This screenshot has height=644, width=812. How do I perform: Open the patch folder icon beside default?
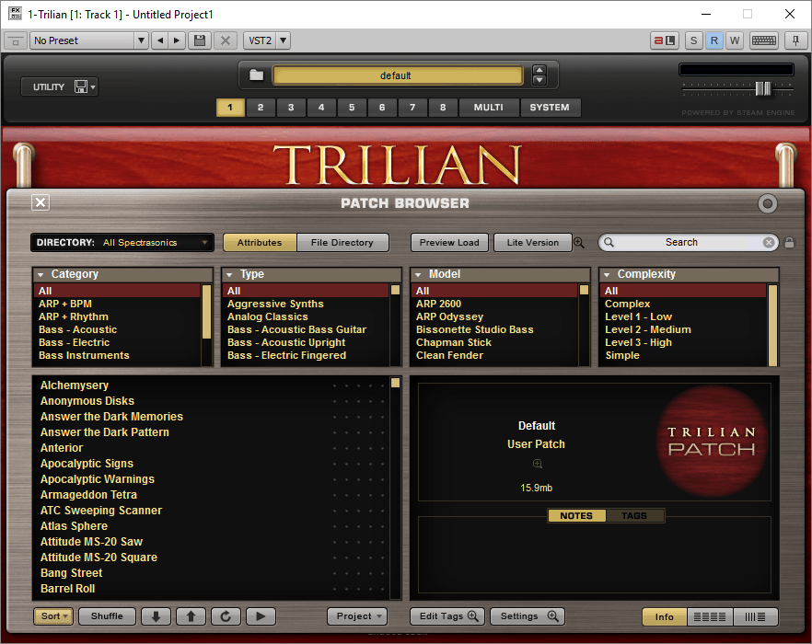256,75
